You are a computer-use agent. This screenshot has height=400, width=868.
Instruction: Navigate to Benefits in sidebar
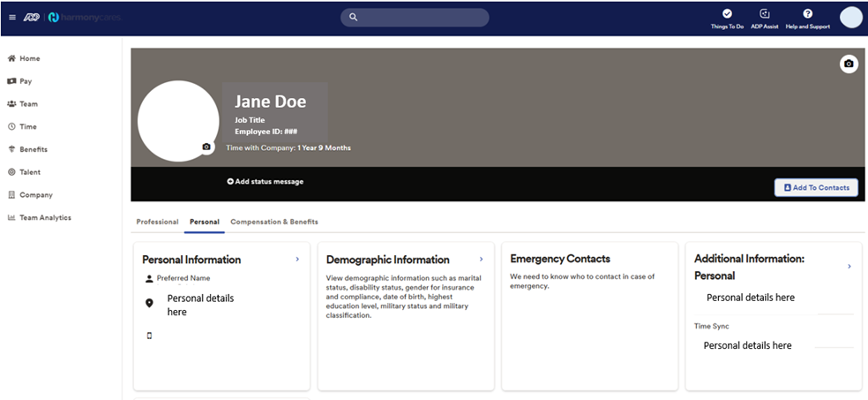tap(33, 149)
